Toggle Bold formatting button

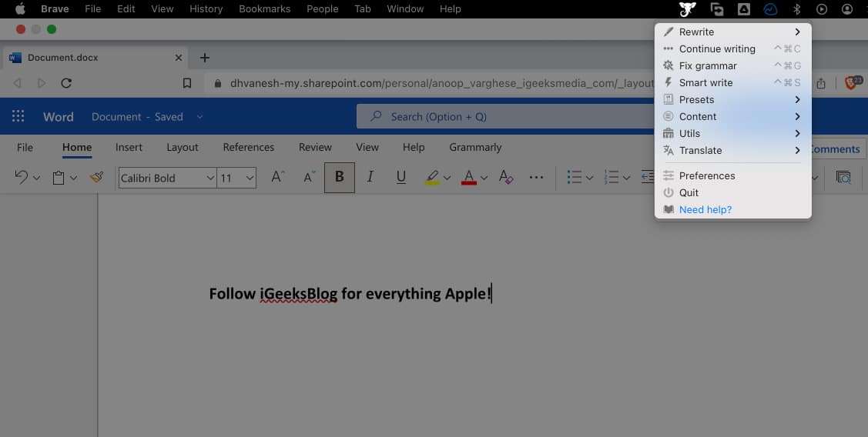[x=339, y=178]
